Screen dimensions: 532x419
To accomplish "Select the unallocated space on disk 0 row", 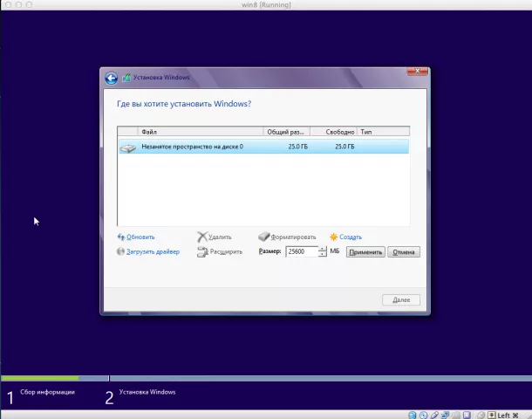I will click(x=263, y=147).
